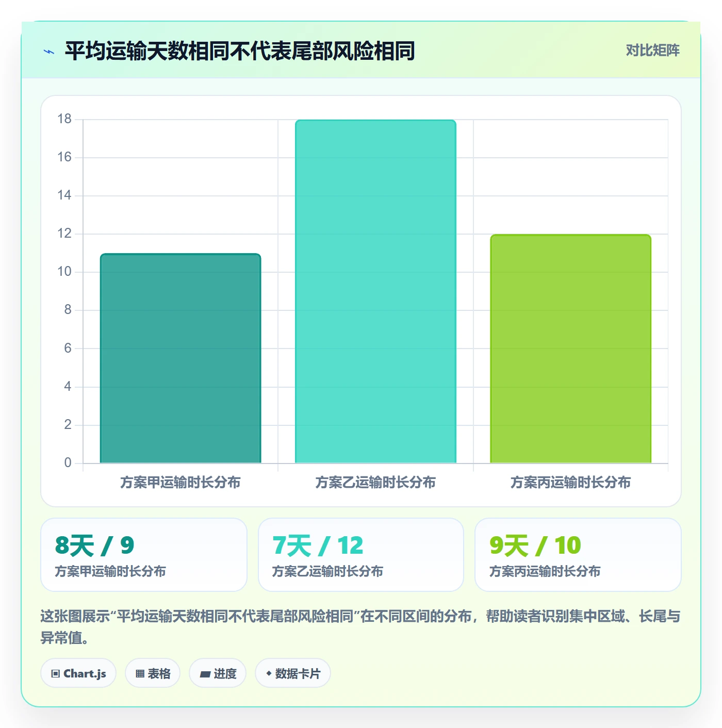Viewport: 722px width, 728px height.
Task: Select the card title 平均运输天数相同不代表尾部风险相同
Action: (x=240, y=51)
